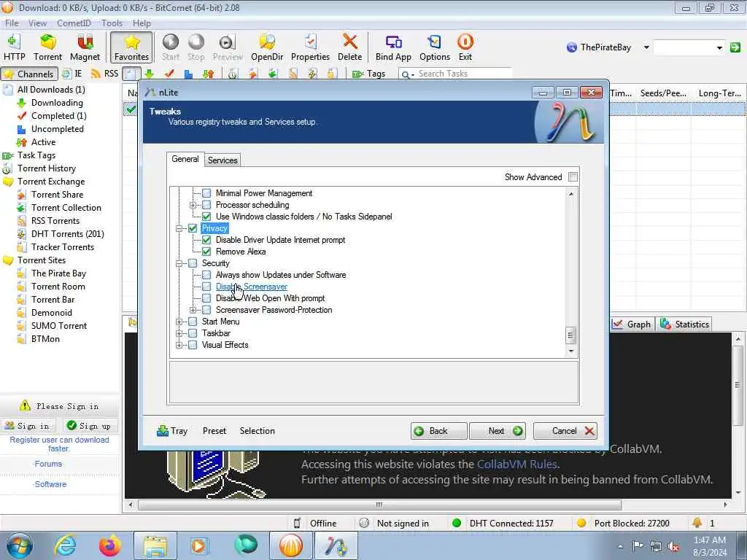
Task: Open Windows Explorer taskbar icon
Action: point(155,545)
